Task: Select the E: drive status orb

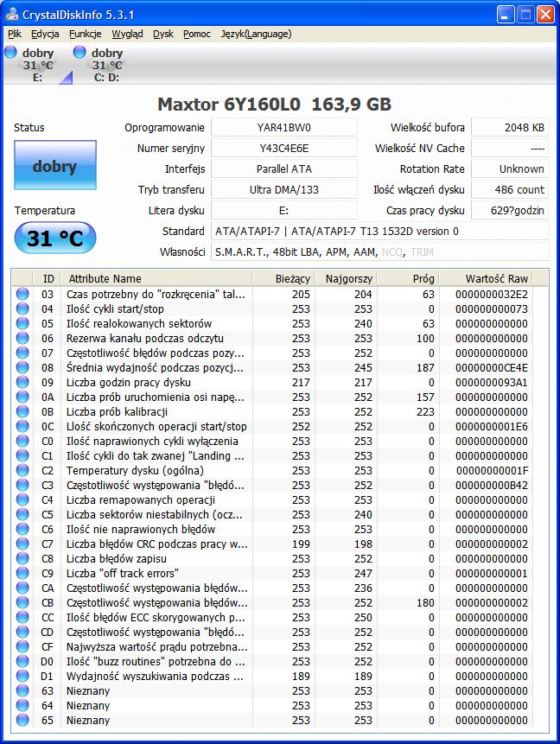Action: [10, 52]
